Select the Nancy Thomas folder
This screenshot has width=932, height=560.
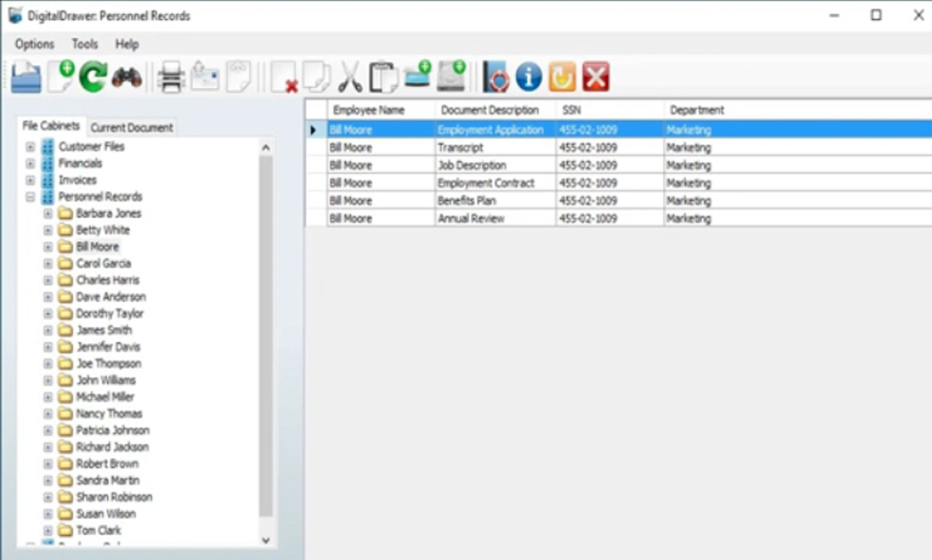coord(109,414)
